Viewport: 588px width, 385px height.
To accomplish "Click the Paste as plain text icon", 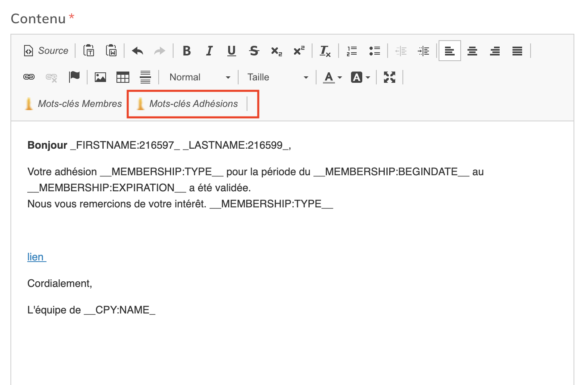I will [x=89, y=51].
